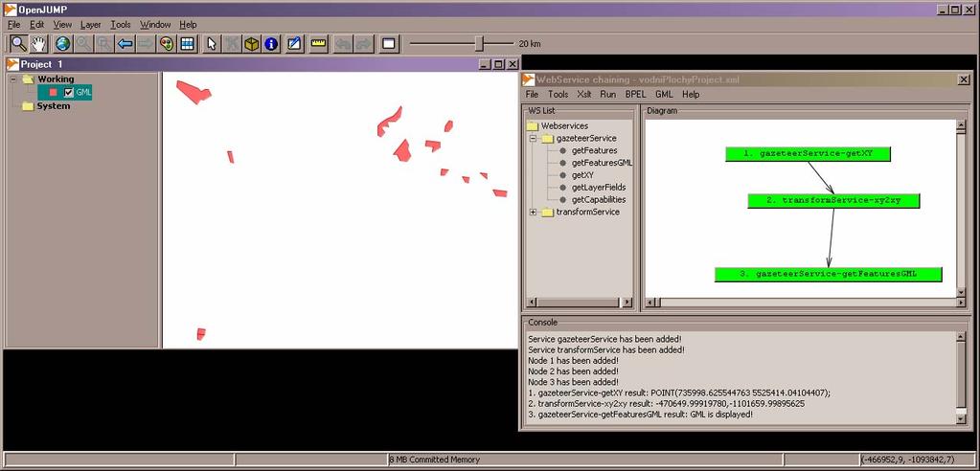Open the File menu in OpenJUMP
This screenshot has width=980, height=471.
(13, 24)
